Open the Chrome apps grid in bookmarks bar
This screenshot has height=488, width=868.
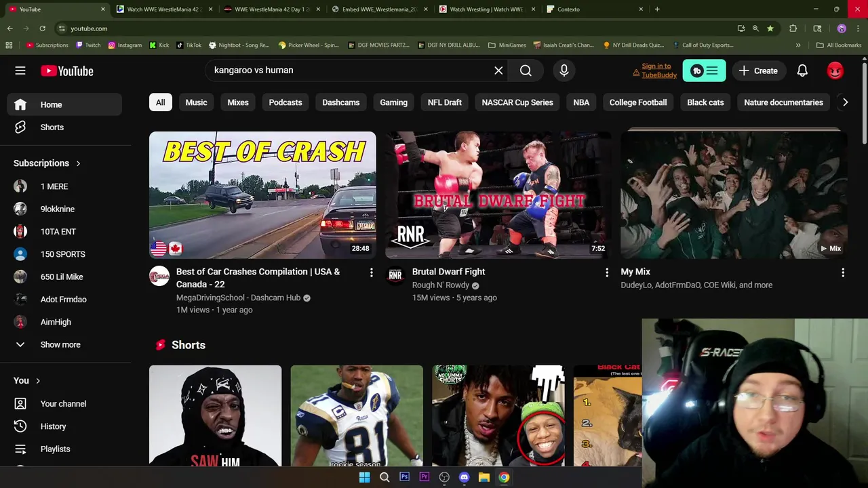9,45
